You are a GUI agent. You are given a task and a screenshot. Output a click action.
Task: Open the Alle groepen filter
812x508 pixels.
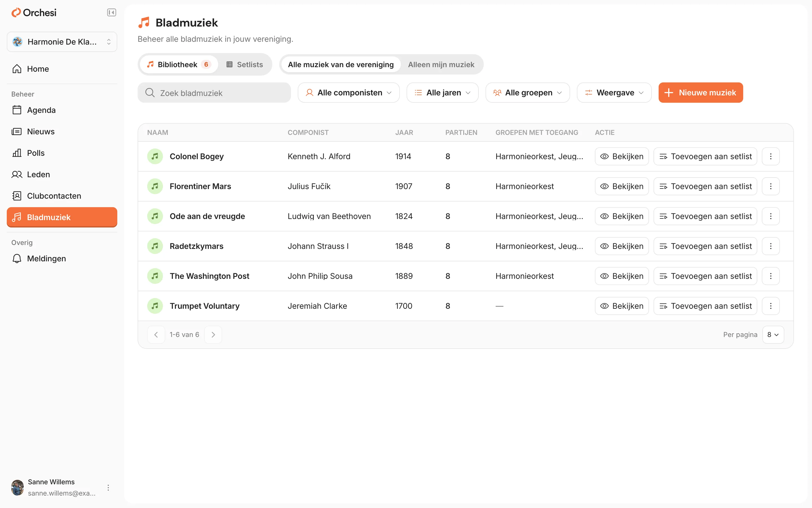coord(528,93)
